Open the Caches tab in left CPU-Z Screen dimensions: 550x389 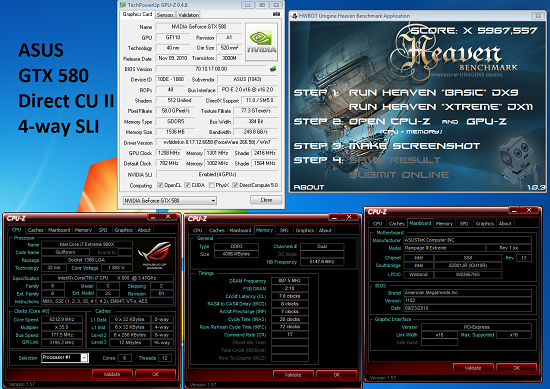(x=35, y=230)
